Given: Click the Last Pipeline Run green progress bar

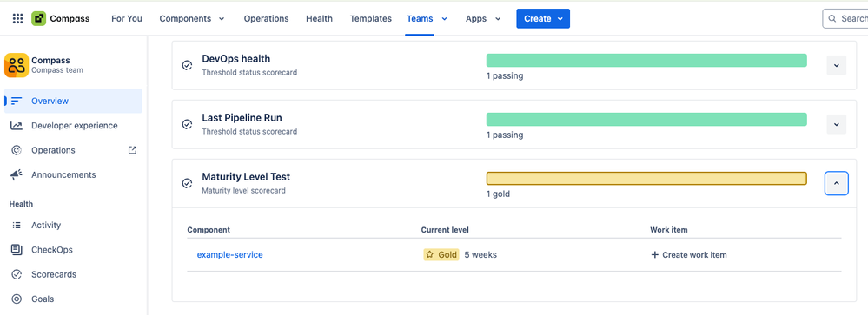Looking at the screenshot, I should coord(646,120).
